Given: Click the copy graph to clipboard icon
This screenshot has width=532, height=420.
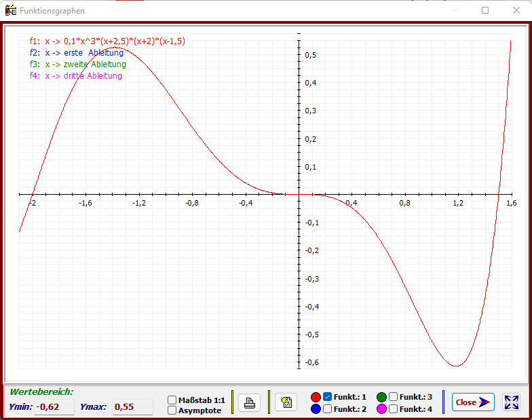Looking at the screenshot, I should (286, 402).
